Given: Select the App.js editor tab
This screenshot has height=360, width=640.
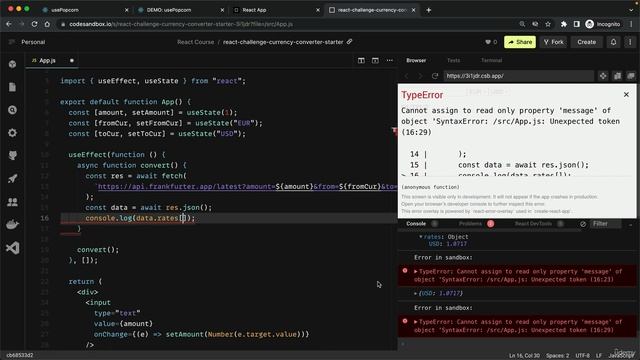Looking at the screenshot, I should 47,60.
